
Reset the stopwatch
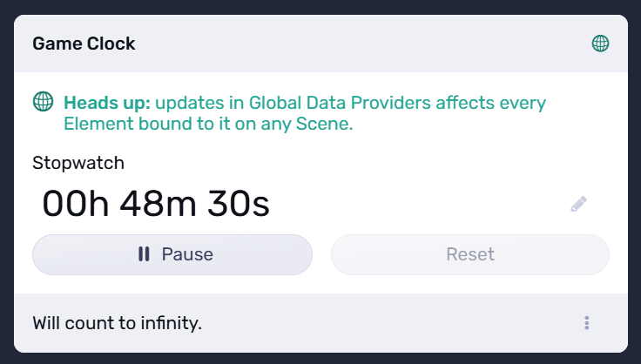pos(469,254)
